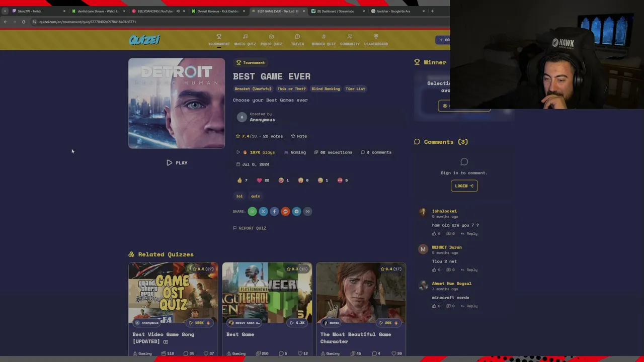
Task: Open the Leaderboard page
Action: click(x=376, y=40)
